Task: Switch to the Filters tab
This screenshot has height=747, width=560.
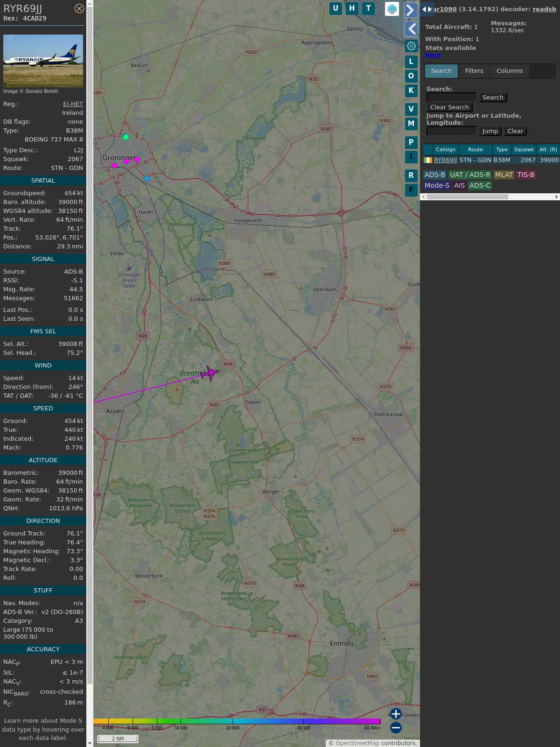Action: (x=474, y=71)
